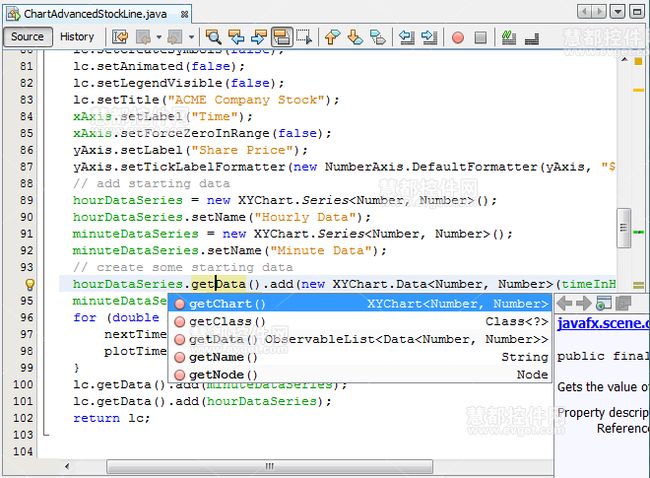Screen dimensions: 650x478
Task: Toggle rectangular selection mode
Action: pyautogui.click(x=304, y=37)
